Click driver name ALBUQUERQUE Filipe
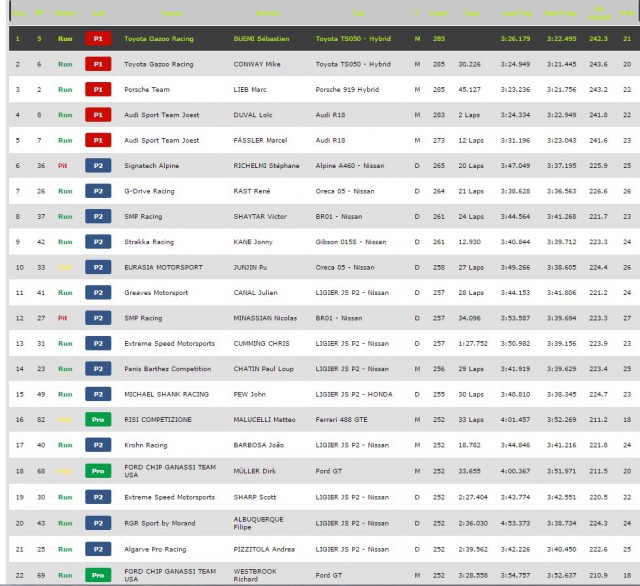Image resolution: width=640 pixels, height=586 pixels. (x=258, y=523)
